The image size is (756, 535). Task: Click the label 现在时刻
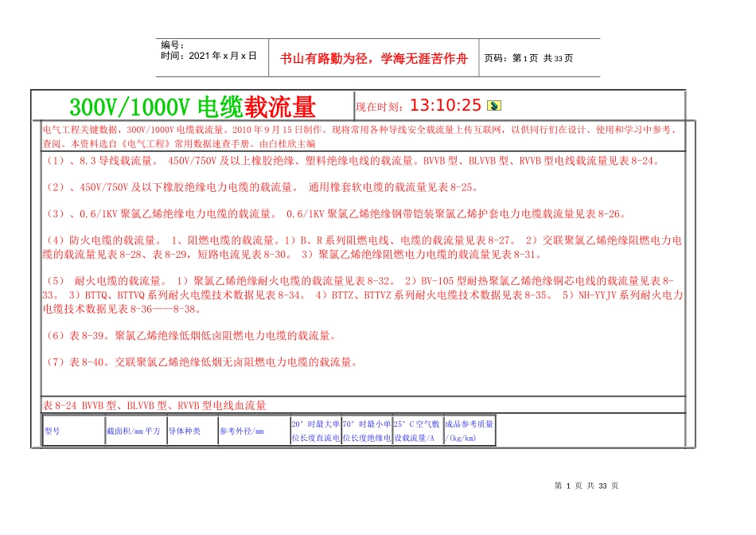(x=379, y=107)
